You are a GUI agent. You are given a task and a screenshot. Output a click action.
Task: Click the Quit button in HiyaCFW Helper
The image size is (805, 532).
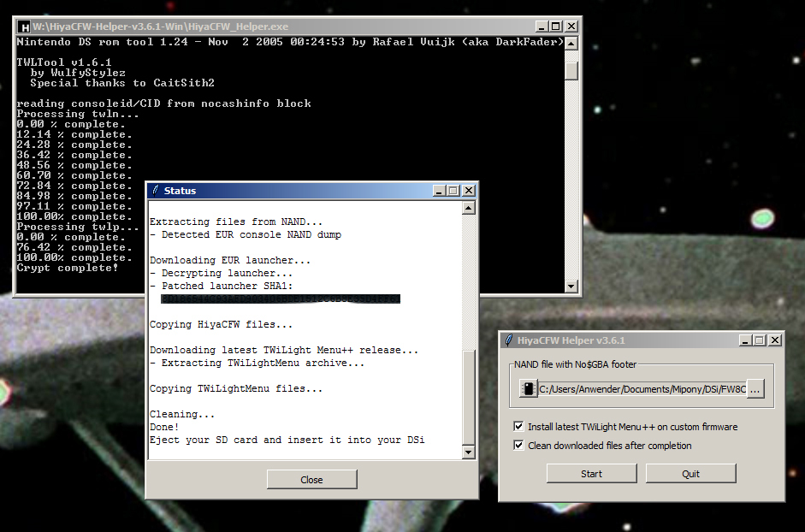(690, 474)
